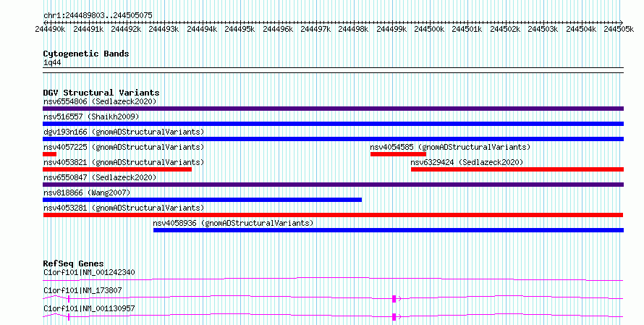Open variant label nsv4054585

450,147
